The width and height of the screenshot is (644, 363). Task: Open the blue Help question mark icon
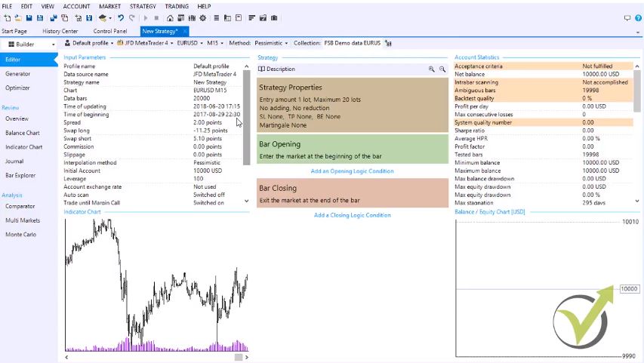tap(638, 17)
